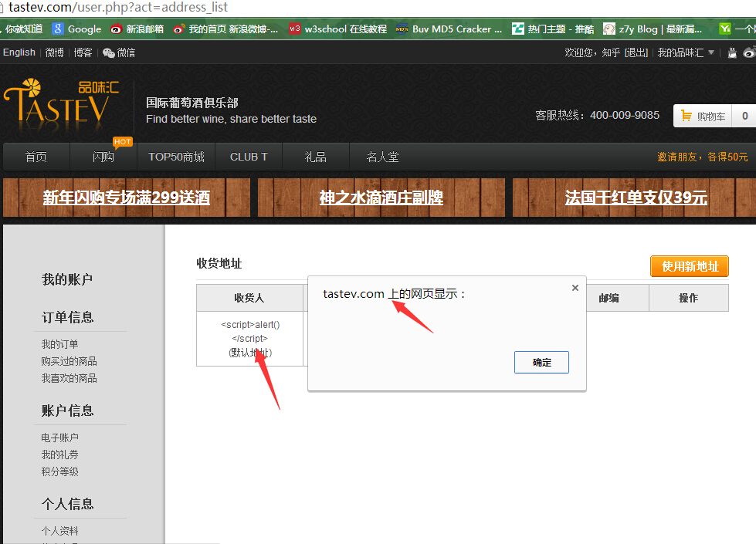The image size is (756, 544).
Task: Click the 购物车 button
Action: pyautogui.click(x=703, y=116)
